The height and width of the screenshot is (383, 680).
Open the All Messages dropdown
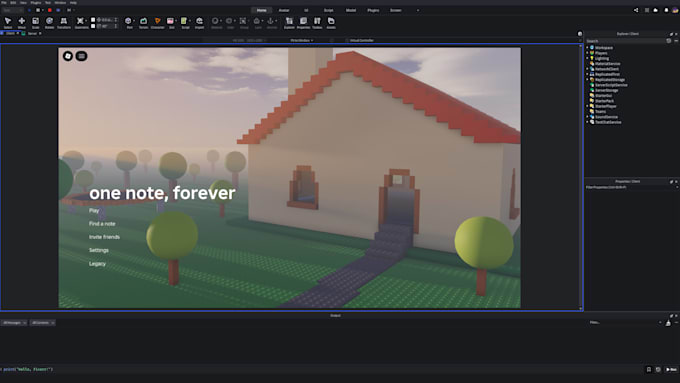pos(14,323)
